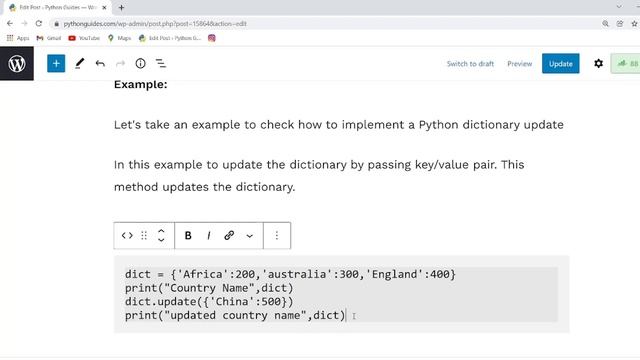This screenshot has width=640, height=360.
Task: Insert a link in the block
Action: pos(229,236)
